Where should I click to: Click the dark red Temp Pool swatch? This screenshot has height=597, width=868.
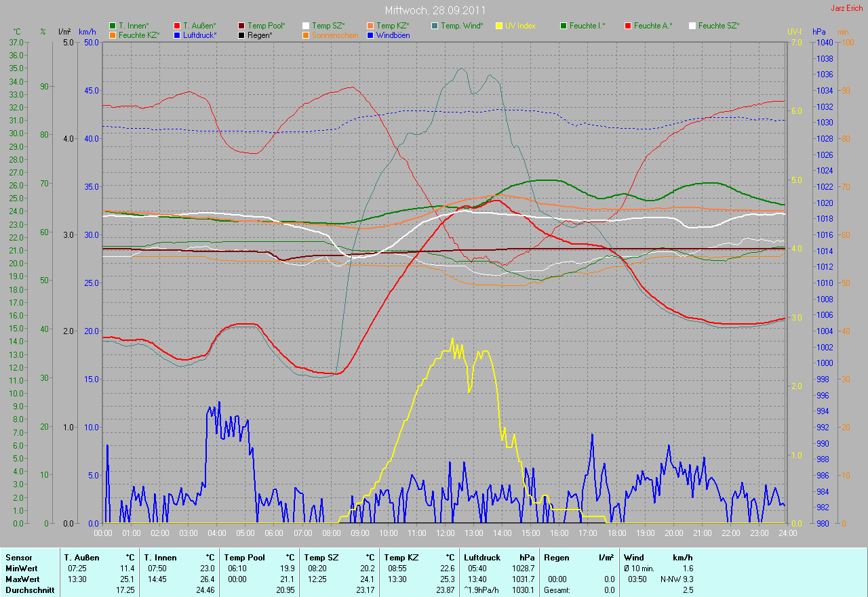[241, 25]
